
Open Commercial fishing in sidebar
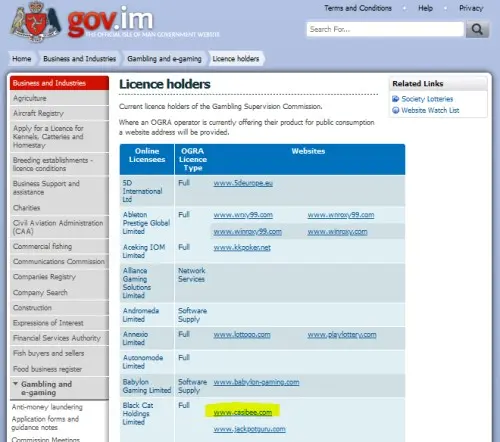(59, 246)
